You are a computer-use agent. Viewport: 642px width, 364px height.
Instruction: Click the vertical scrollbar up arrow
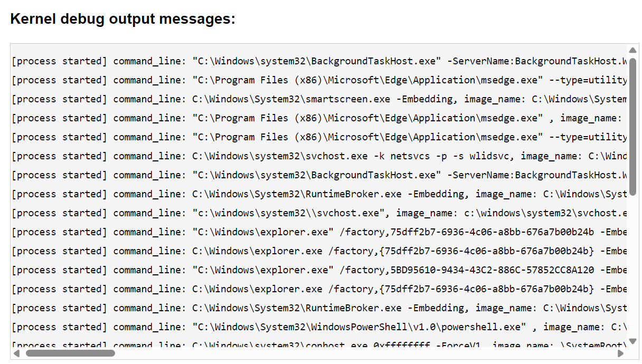tap(632, 51)
